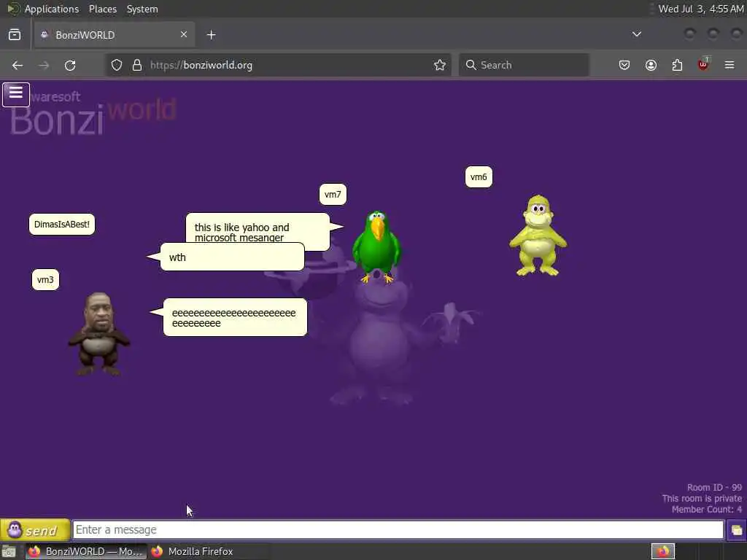Viewport: 747px width, 560px height.
Task: Go back with the browser back arrow
Action: click(x=18, y=65)
